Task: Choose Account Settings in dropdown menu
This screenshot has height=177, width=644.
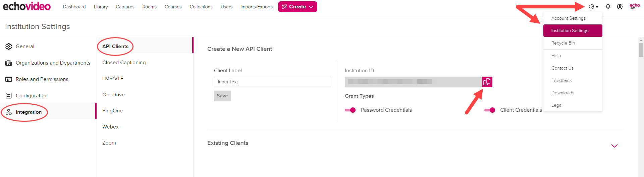Action: click(568, 18)
